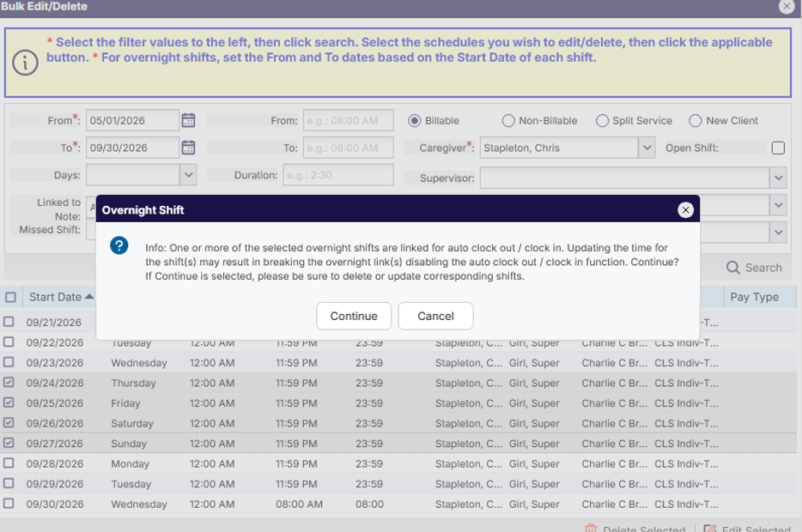Check the 09/23/2026 row checkbox

coord(9,362)
